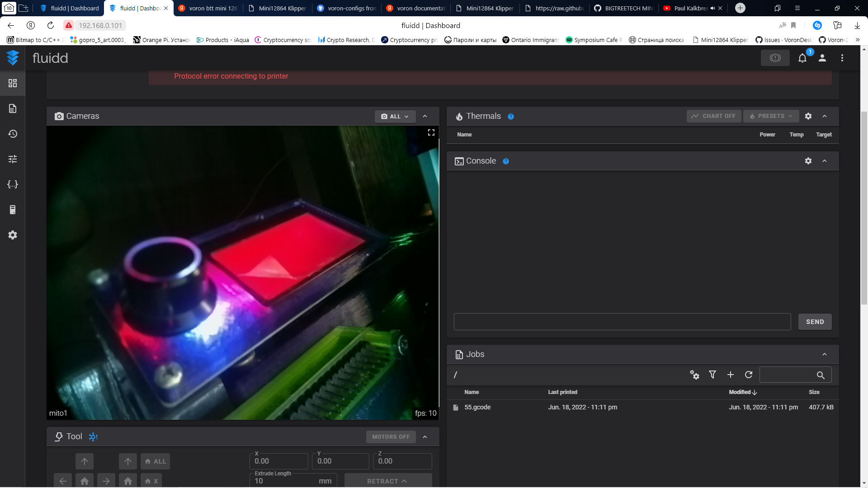The height and width of the screenshot is (488, 868).
Task: Open History from the sidebar
Action: 13,134
